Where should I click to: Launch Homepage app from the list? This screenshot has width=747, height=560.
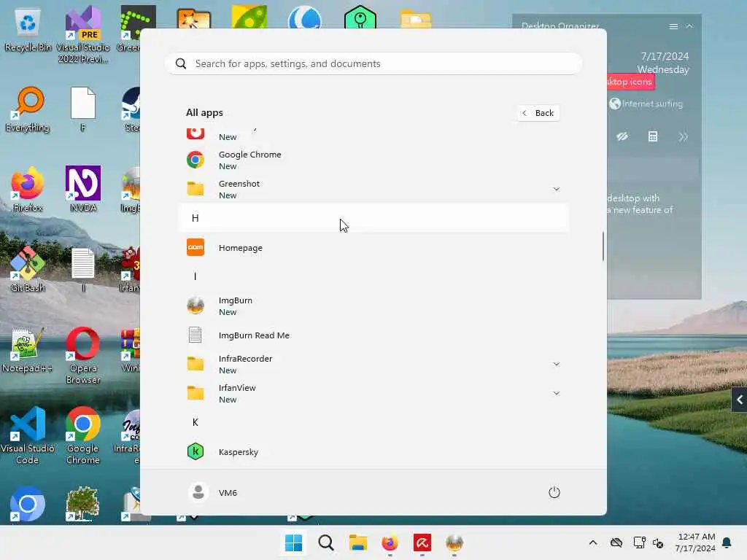[x=373, y=248]
